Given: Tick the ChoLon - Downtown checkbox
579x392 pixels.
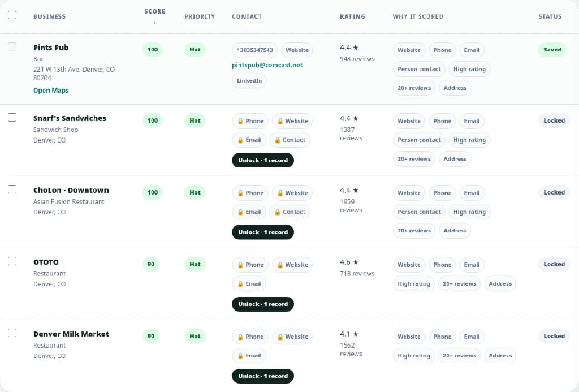Looking at the screenshot, I should 12,189.
